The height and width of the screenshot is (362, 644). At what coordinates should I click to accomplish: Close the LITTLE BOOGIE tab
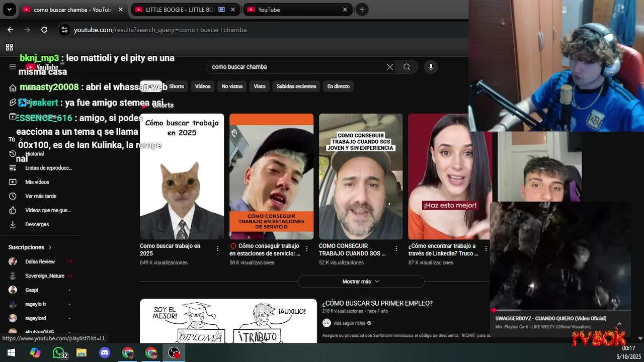232,10
